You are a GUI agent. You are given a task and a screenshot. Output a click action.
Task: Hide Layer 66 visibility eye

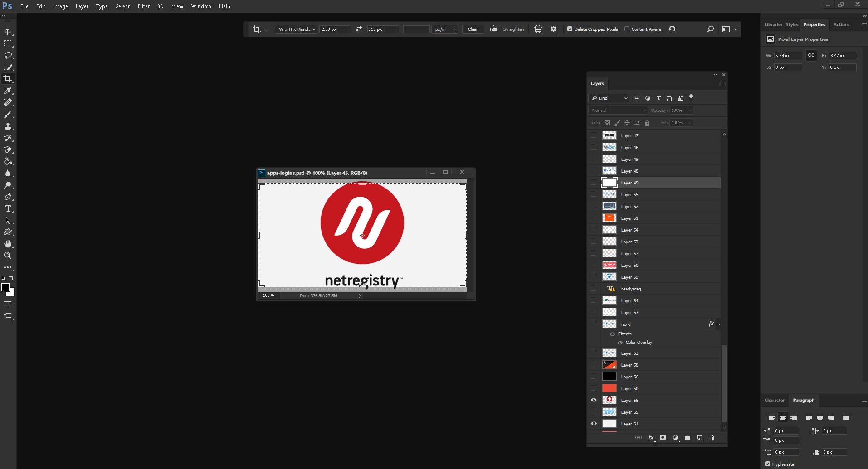coord(594,400)
